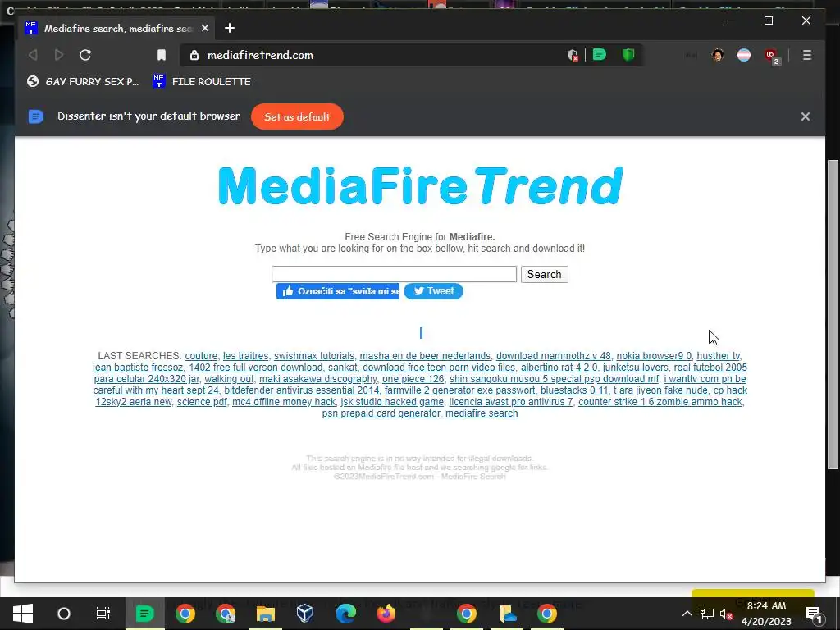
Task: Open the 'jsk studio hacked game' link
Action: tap(392, 402)
